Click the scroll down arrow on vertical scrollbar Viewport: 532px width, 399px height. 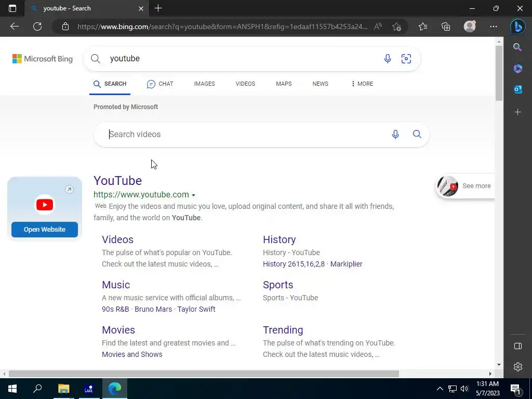[x=499, y=365]
